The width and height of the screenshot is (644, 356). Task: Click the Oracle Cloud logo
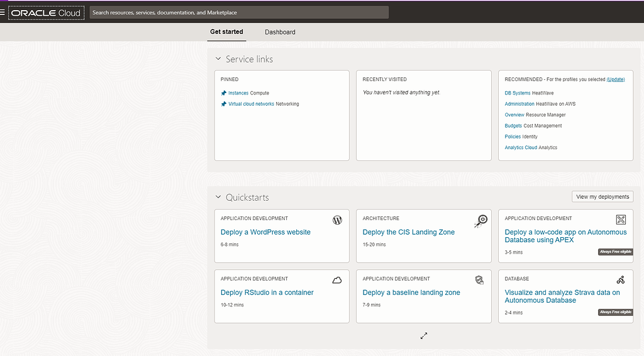(46, 13)
